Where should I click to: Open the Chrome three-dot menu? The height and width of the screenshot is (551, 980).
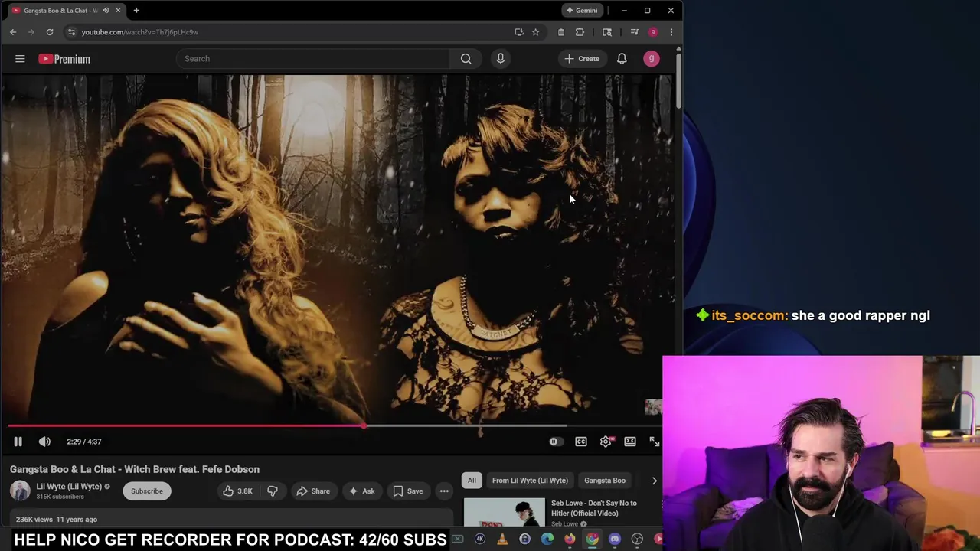pyautogui.click(x=671, y=32)
